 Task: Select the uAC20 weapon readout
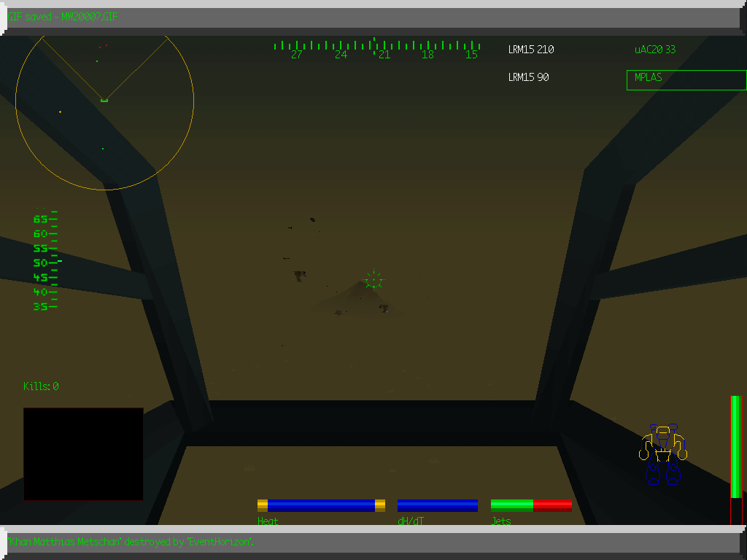pos(654,49)
